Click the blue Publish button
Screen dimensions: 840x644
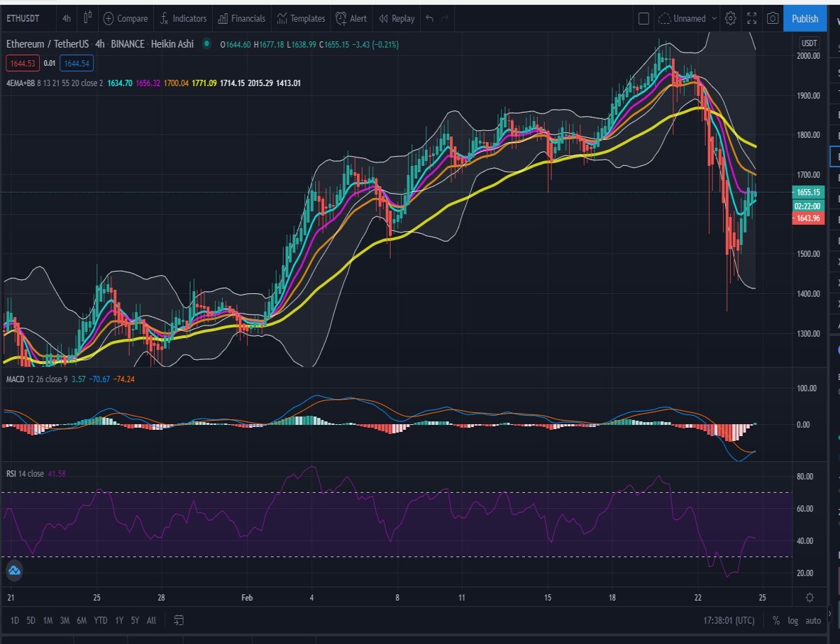805,19
